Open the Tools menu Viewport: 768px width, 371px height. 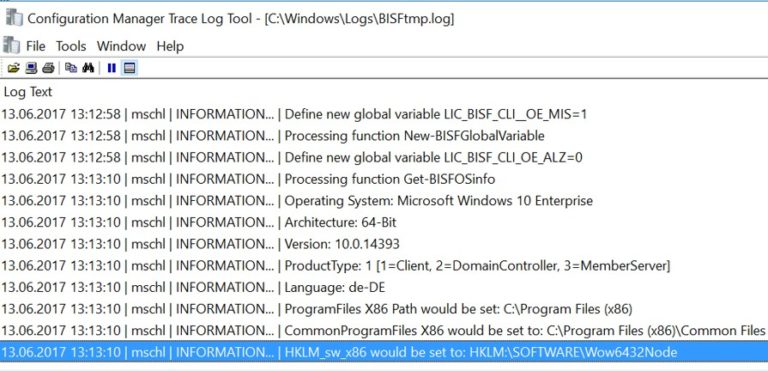71,46
